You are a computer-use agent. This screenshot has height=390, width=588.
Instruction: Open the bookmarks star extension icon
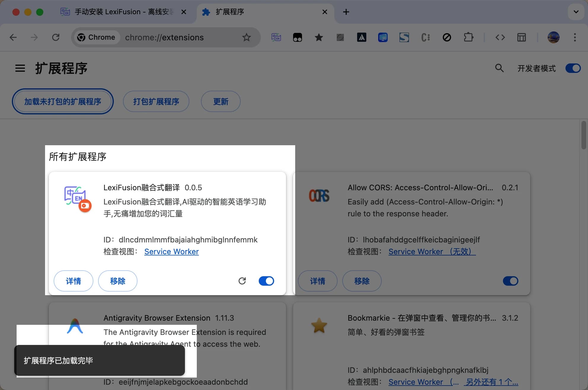pyautogui.click(x=319, y=37)
